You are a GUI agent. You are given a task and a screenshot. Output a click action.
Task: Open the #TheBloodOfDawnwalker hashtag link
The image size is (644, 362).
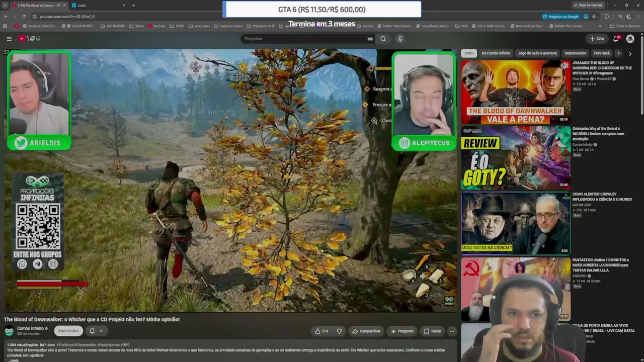pyautogui.click(x=76, y=345)
